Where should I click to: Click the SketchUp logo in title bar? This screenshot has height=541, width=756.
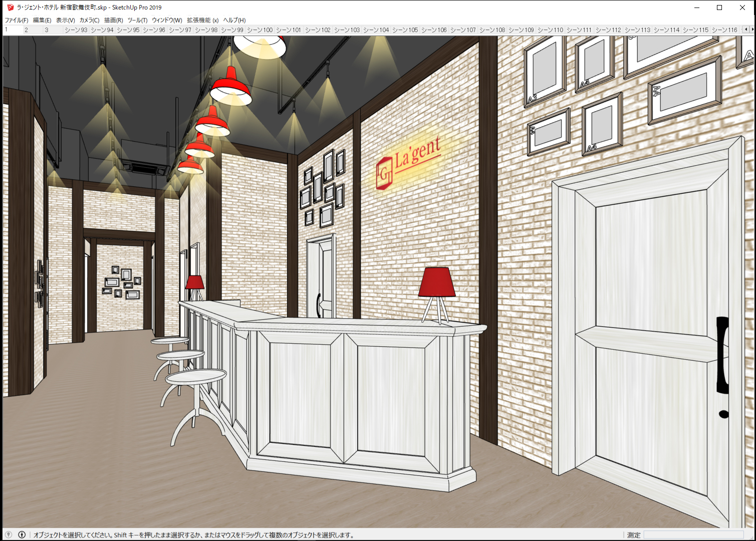coord(10,8)
